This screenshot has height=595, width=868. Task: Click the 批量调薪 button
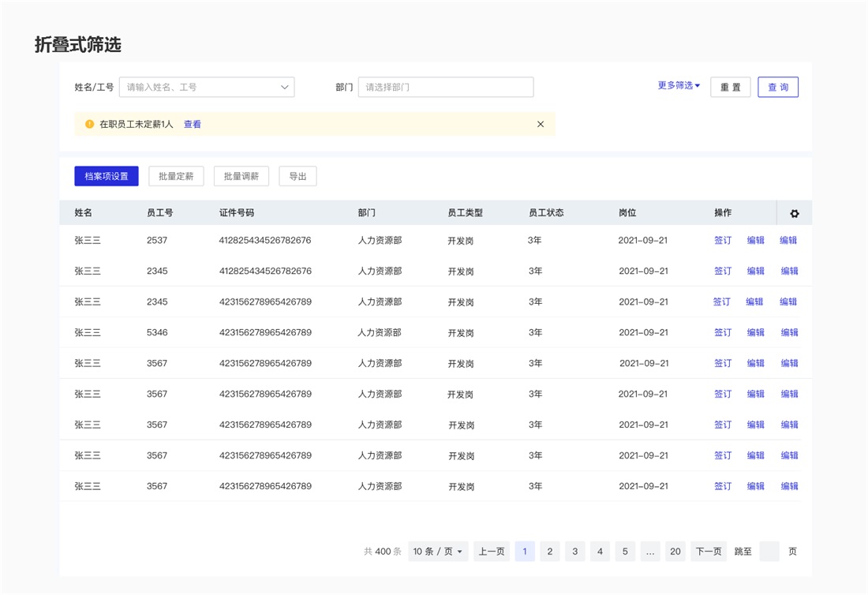click(x=241, y=176)
